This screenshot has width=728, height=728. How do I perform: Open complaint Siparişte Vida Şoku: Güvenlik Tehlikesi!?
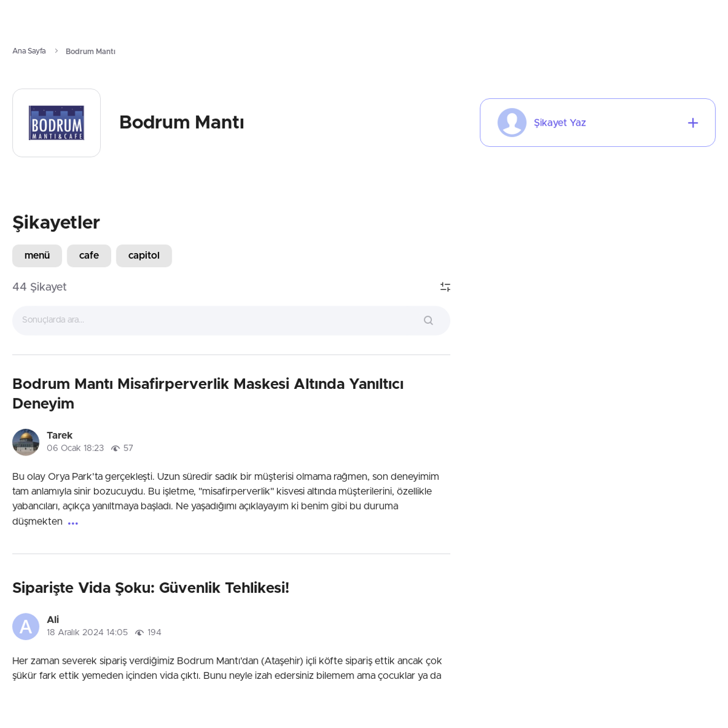(150, 588)
